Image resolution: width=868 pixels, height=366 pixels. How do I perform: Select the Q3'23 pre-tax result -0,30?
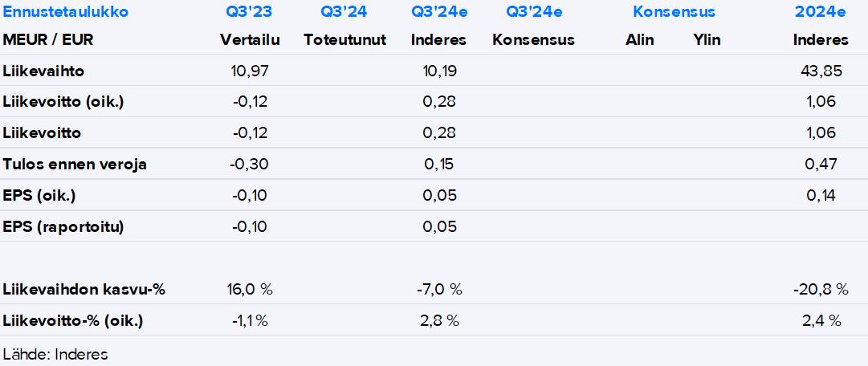coord(249,165)
